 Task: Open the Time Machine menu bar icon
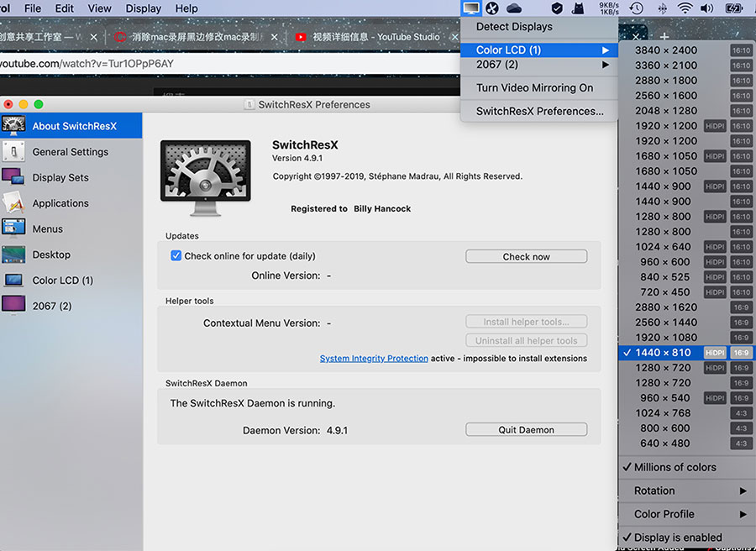[x=637, y=8]
